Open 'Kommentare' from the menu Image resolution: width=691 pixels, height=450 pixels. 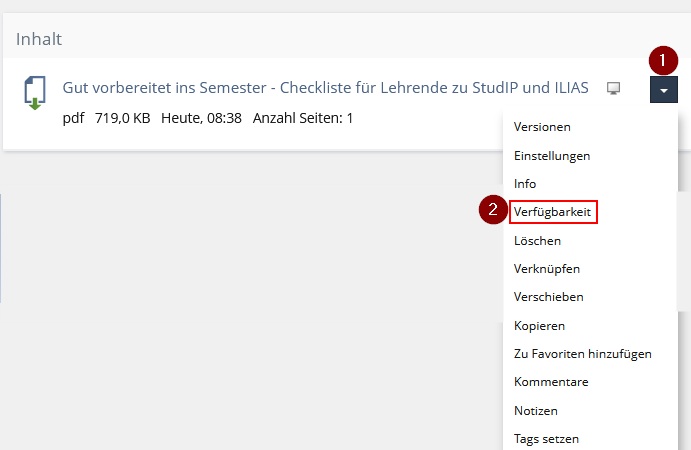[550, 382]
